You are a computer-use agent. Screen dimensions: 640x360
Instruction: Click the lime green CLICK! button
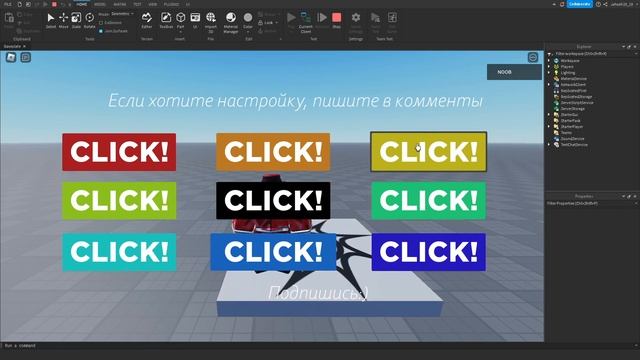click(x=119, y=200)
